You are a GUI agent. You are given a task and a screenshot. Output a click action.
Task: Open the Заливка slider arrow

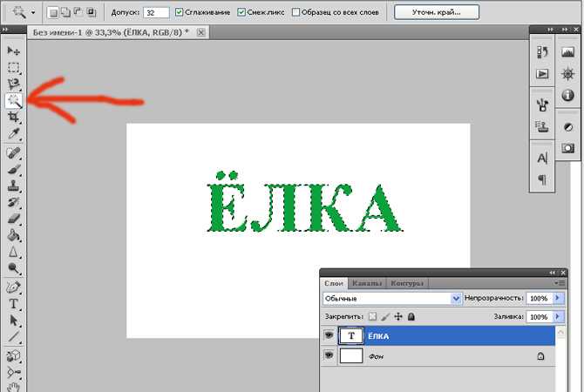[558, 316]
